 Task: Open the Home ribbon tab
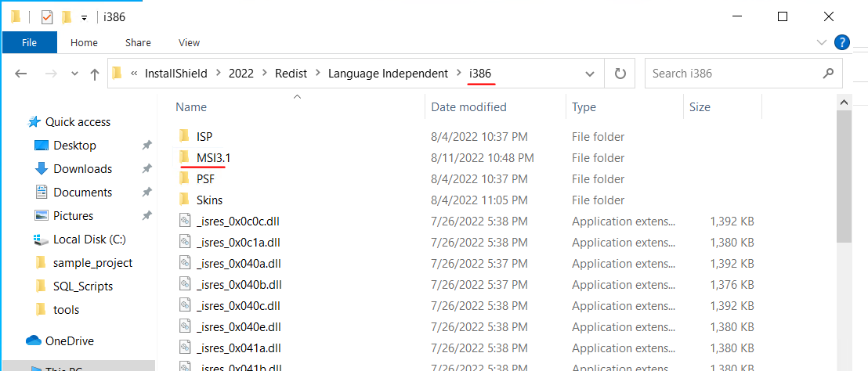click(x=84, y=42)
